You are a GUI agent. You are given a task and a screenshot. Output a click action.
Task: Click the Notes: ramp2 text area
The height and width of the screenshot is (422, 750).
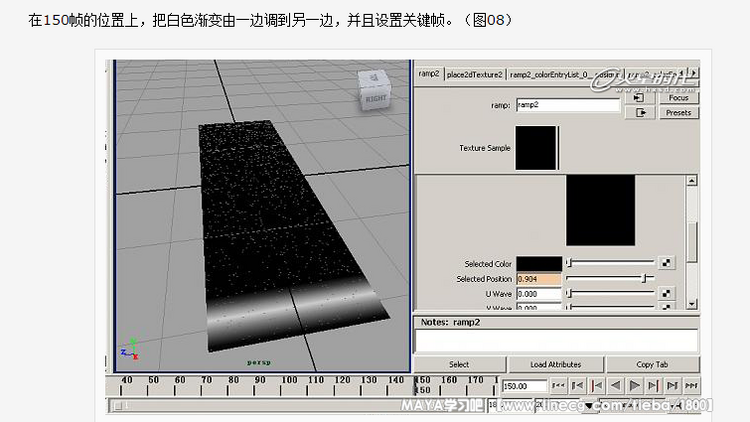click(556, 341)
